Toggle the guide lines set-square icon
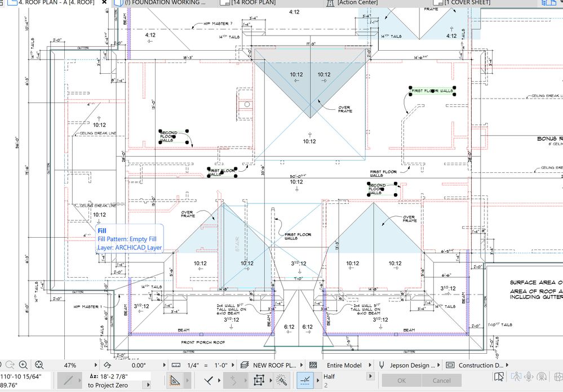 [x=175, y=381]
